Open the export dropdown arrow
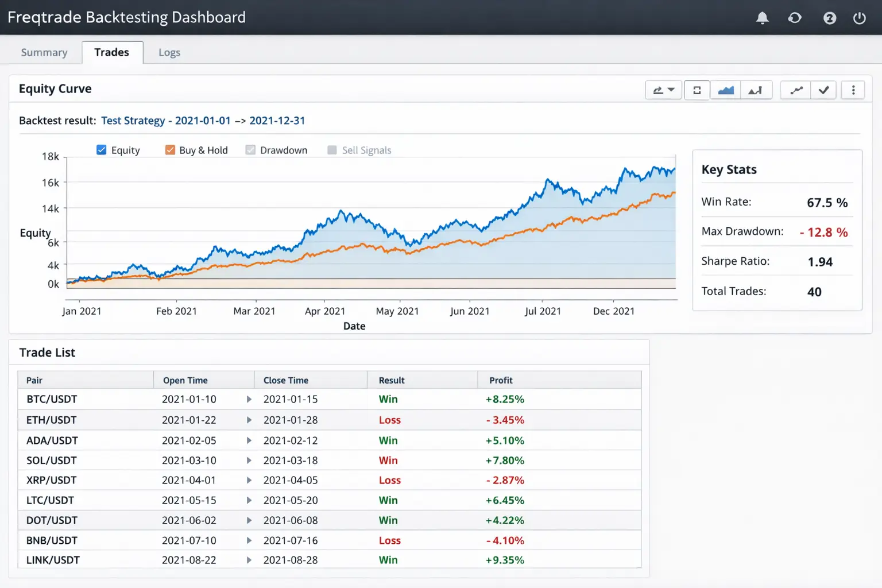Viewport: 882px width, 588px height. pyautogui.click(x=671, y=90)
